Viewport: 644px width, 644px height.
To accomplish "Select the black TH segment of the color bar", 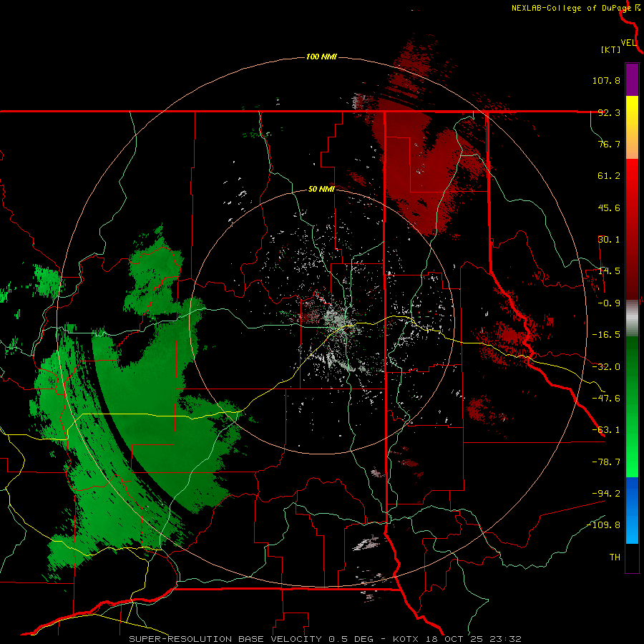I will [x=632, y=557].
